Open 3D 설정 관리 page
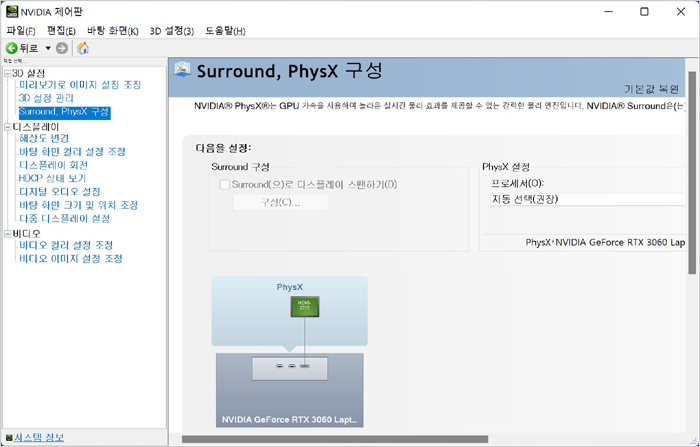The image size is (700, 447). coord(46,98)
